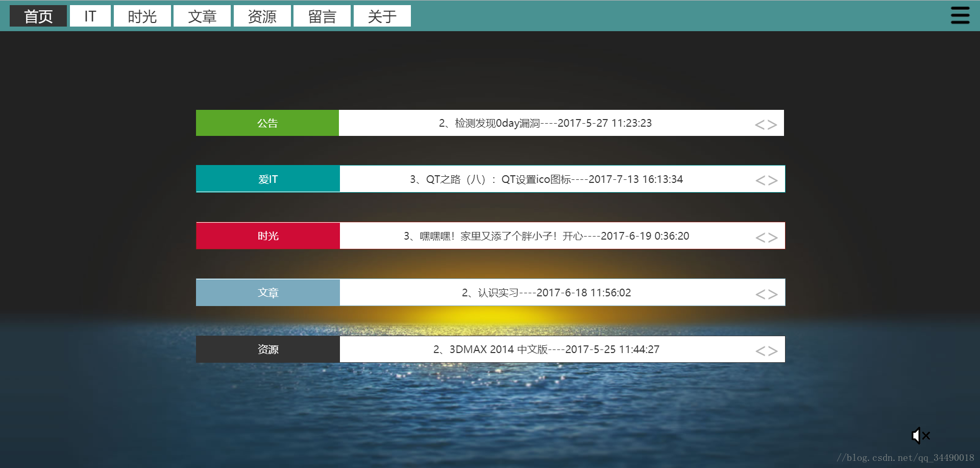Click the dark 资源 category label
The width and height of the screenshot is (980, 468).
268,349
